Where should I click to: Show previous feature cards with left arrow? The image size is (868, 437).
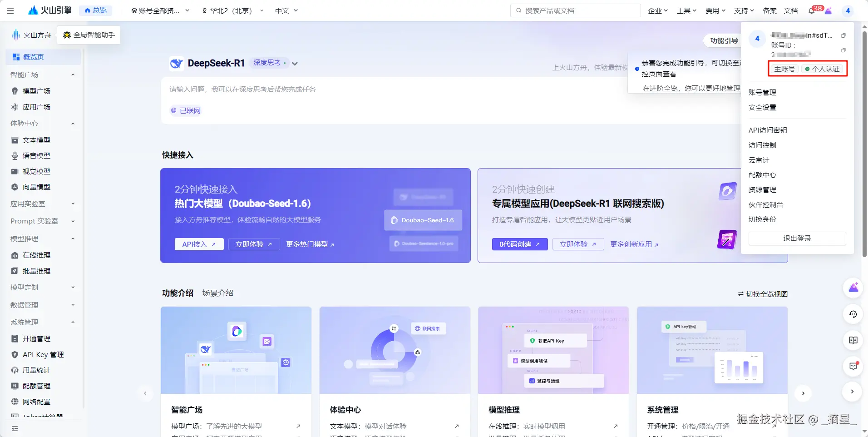coord(145,393)
